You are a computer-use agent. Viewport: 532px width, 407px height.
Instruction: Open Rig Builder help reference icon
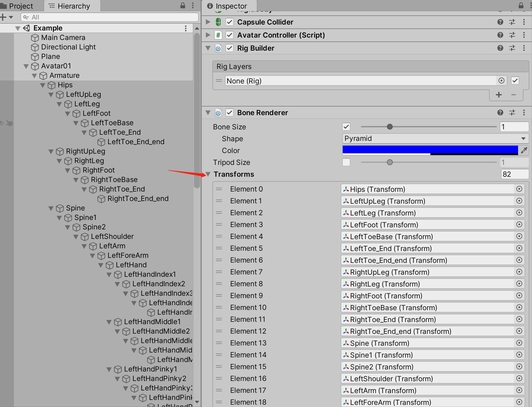500,48
